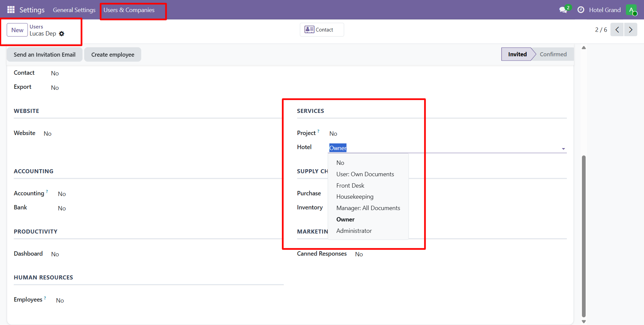Open the user avatar menu
This screenshot has width=644, height=325.
click(631, 10)
